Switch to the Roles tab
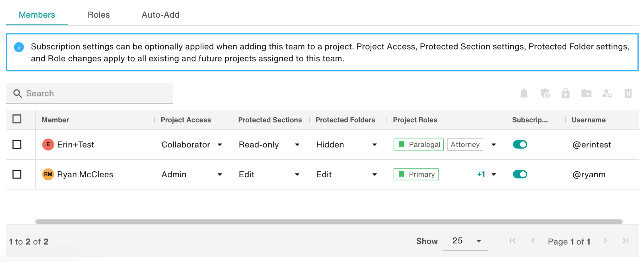This screenshot has height=262, width=644. (x=99, y=15)
